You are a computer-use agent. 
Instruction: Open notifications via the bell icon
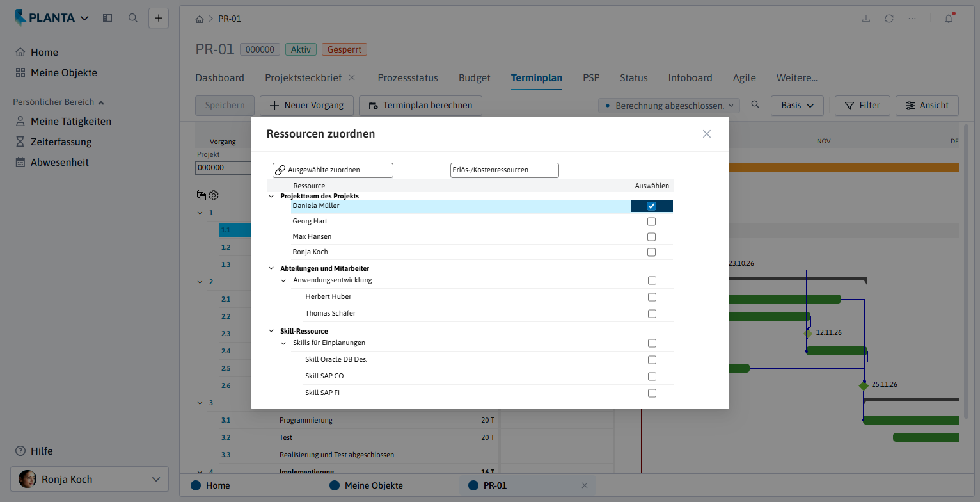(x=949, y=18)
